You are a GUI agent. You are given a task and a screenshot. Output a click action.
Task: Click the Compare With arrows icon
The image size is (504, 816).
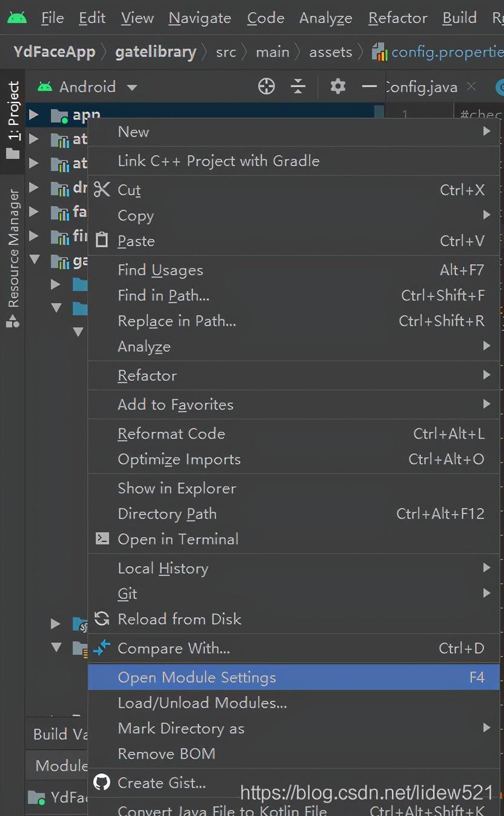pos(101,647)
